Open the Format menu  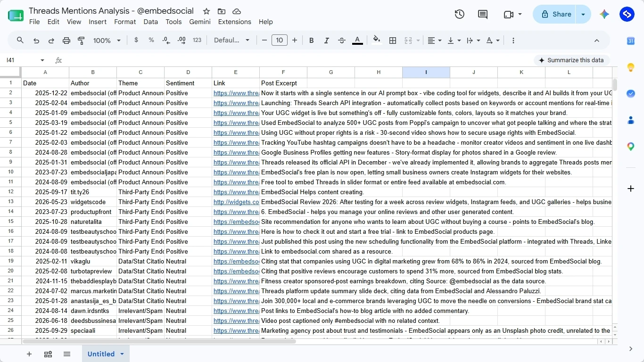[125, 22]
